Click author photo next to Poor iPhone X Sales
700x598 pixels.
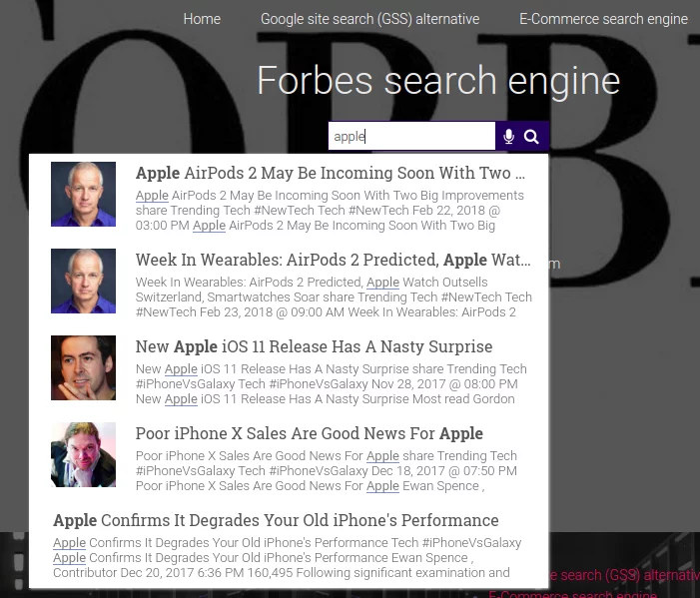pyautogui.click(x=84, y=454)
